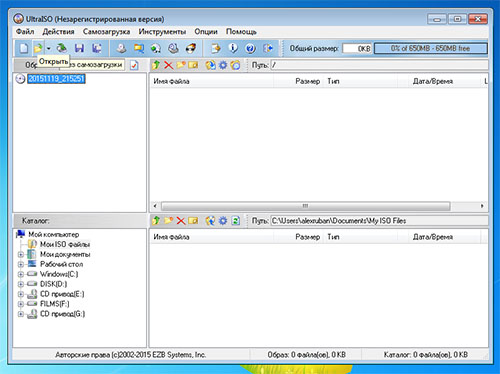Viewport: 500px width, 374px height.
Task: Save the image with the floppy icon
Action: (79, 48)
